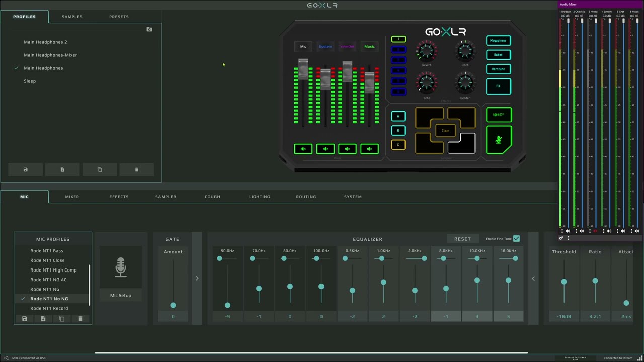Click the equalizer Reset button
The height and width of the screenshot is (362, 644).
point(462,239)
